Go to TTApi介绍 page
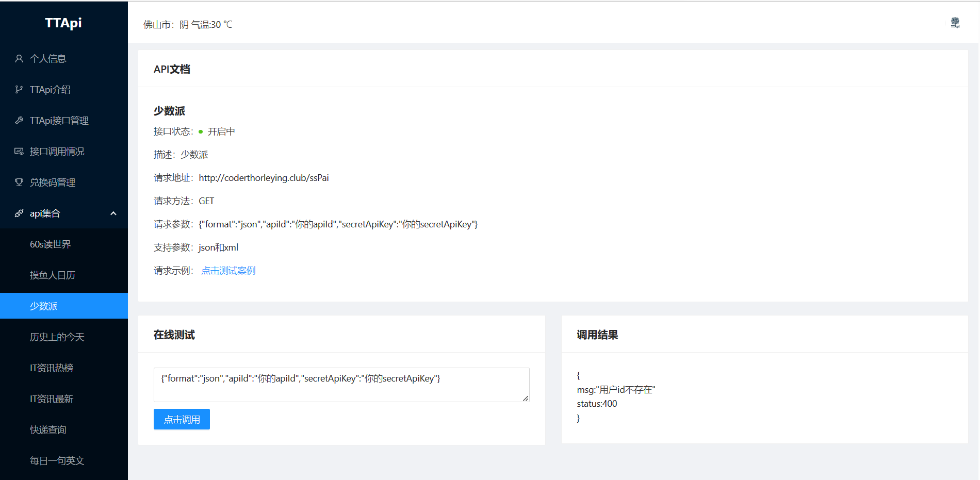The height and width of the screenshot is (480, 980). coord(64,90)
